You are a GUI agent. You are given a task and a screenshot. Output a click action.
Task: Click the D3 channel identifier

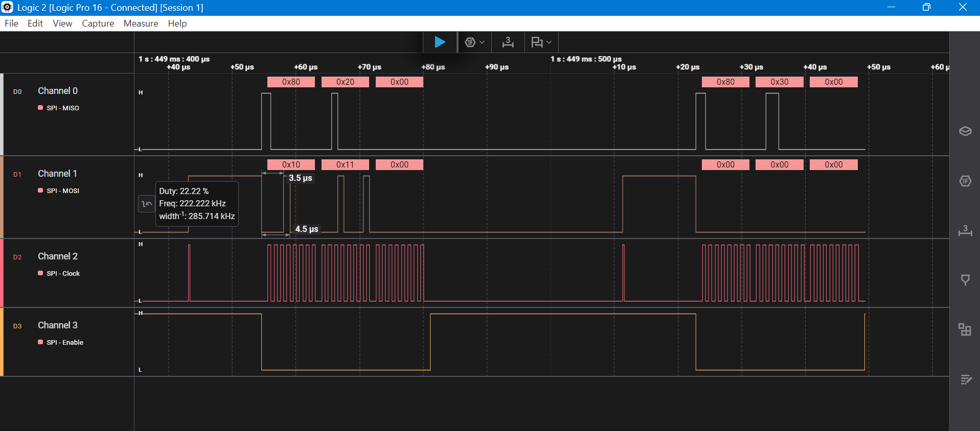point(17,326)
